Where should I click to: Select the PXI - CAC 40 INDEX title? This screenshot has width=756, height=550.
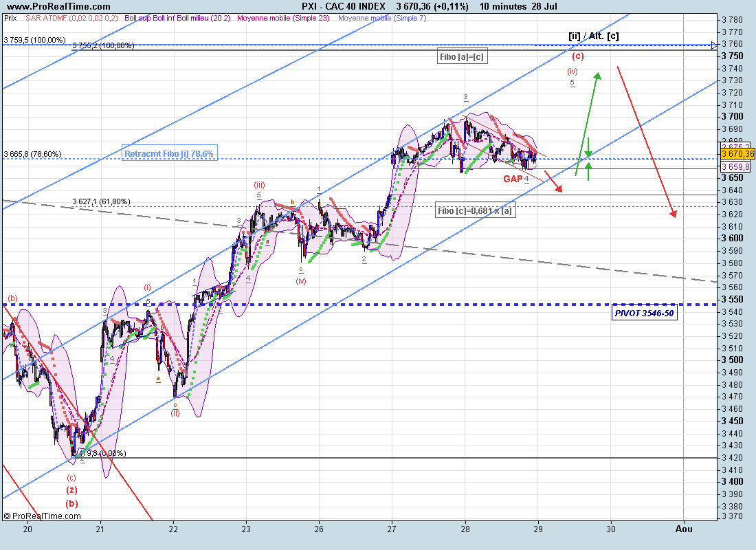(343, 6)
